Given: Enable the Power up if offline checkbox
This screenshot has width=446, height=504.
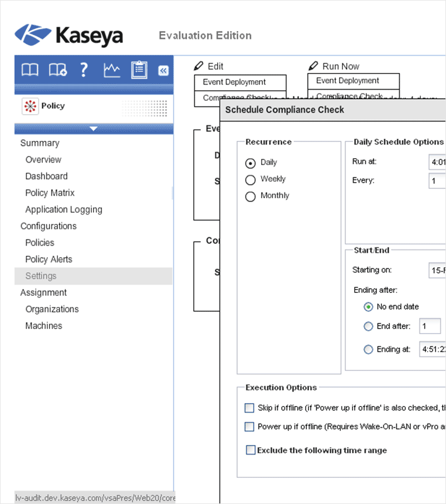Looking at the screenshot, I should click(x=249, y=427).
